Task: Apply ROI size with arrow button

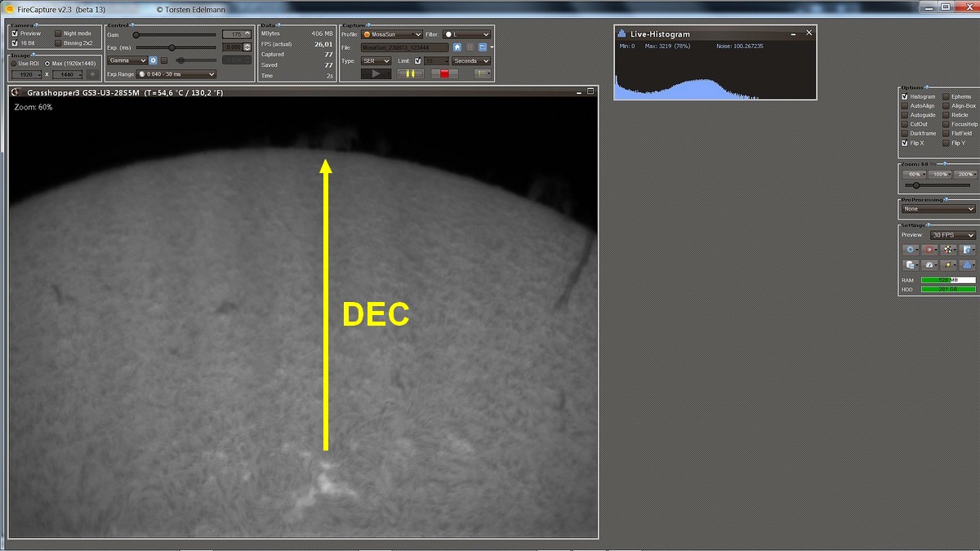Action: (x=93, y=74)
